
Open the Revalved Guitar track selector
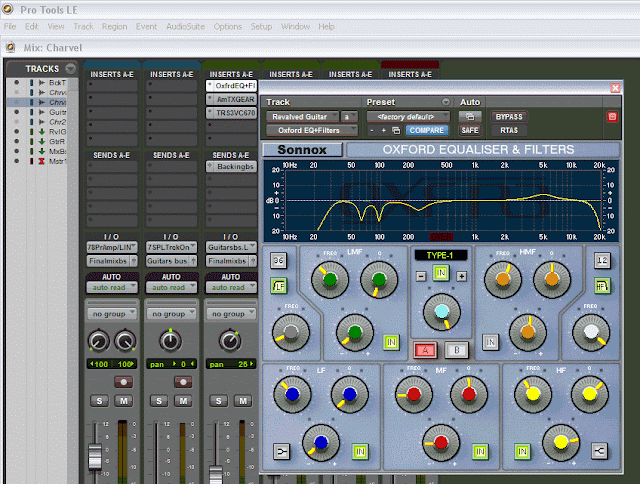point(302,117)
